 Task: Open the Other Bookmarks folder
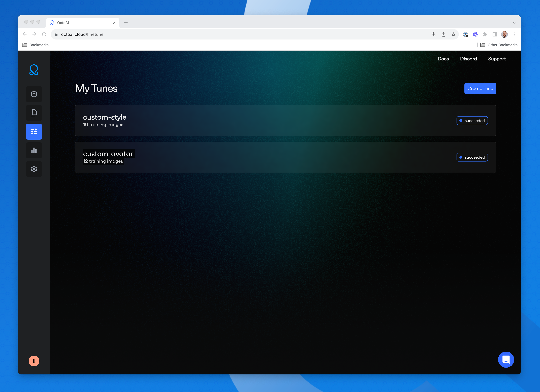click(x=499, y=45)
